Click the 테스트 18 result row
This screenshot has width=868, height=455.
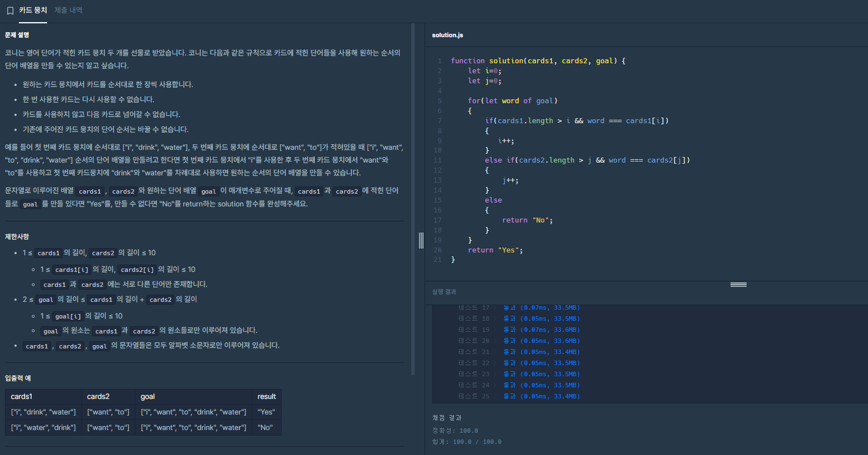[x=519, y=318]
